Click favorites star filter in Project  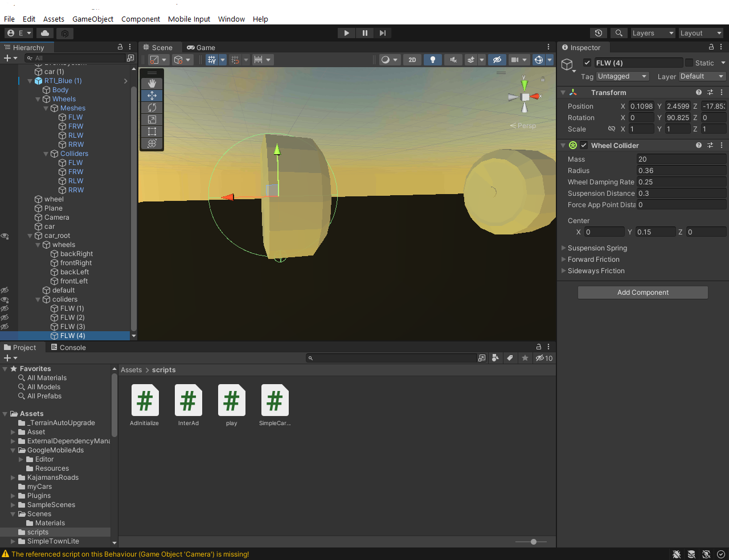(x=525, y=358)
